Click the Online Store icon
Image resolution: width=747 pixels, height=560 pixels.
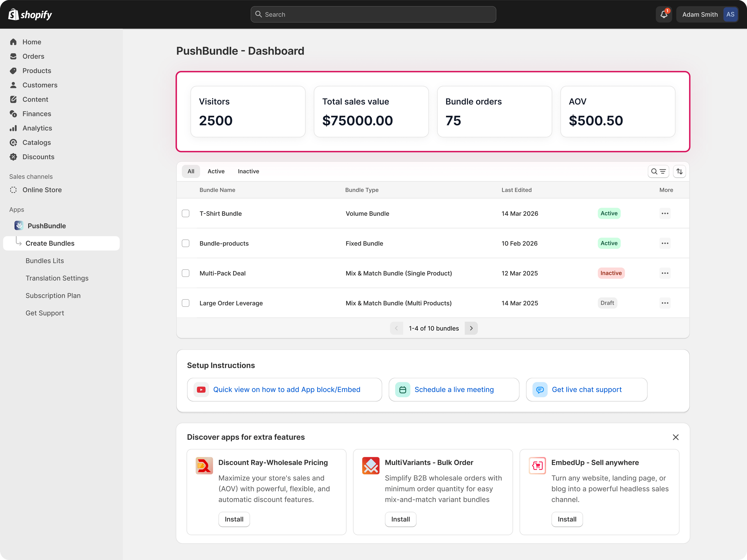pos(13,190)
